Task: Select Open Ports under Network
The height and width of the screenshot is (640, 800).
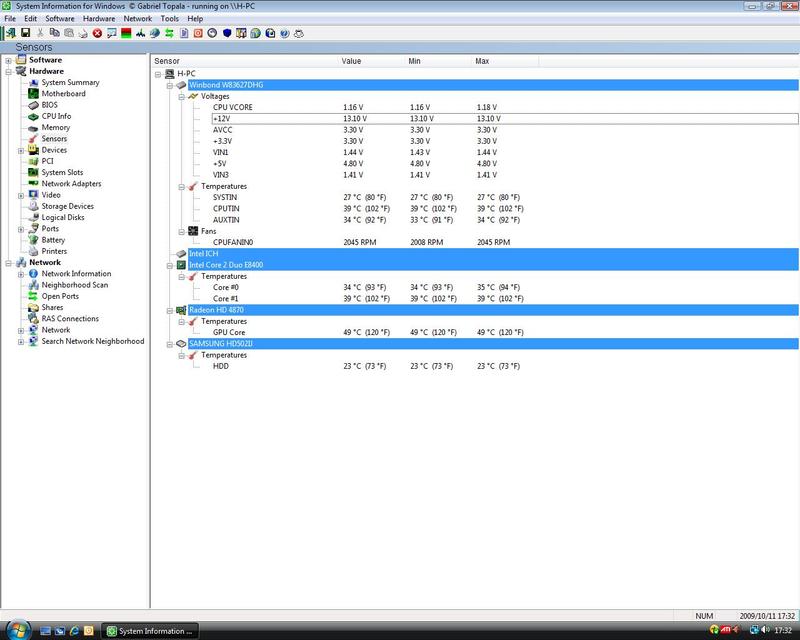Action: point(59,296)
